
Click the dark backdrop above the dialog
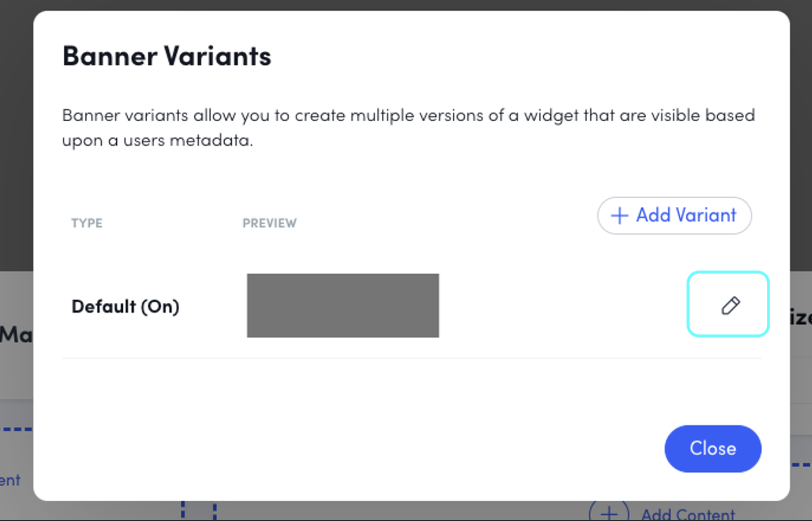[x=406, y=5]
